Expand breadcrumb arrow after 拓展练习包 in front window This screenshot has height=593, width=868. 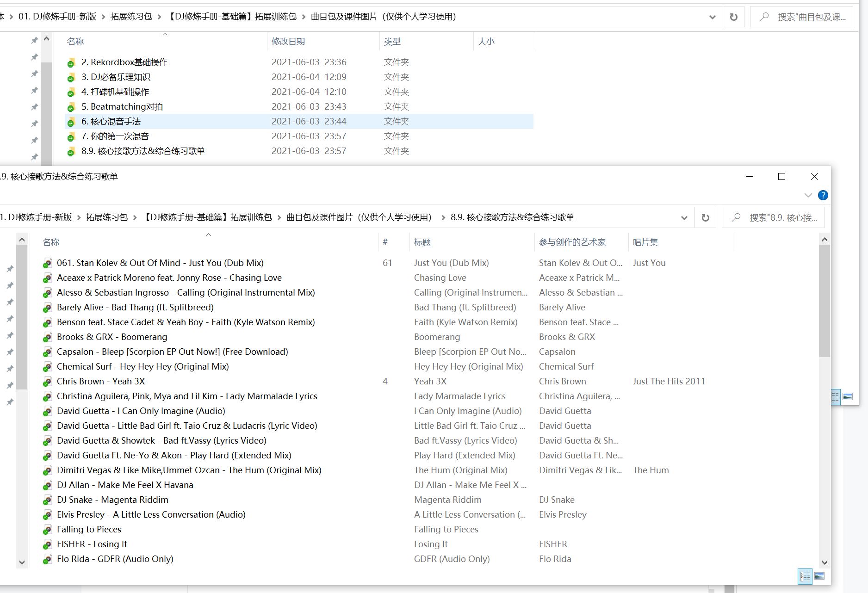135,217
